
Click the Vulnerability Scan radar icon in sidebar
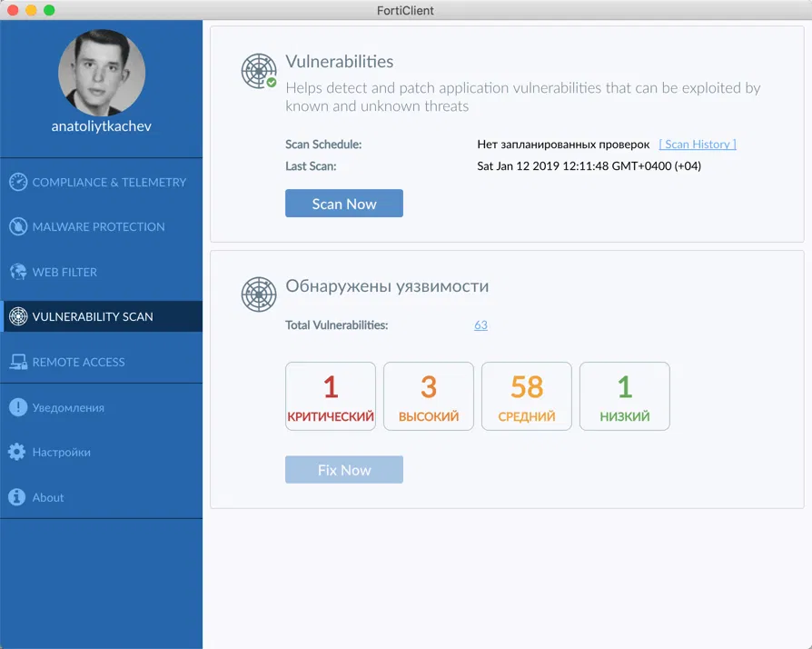coord(18,316)
